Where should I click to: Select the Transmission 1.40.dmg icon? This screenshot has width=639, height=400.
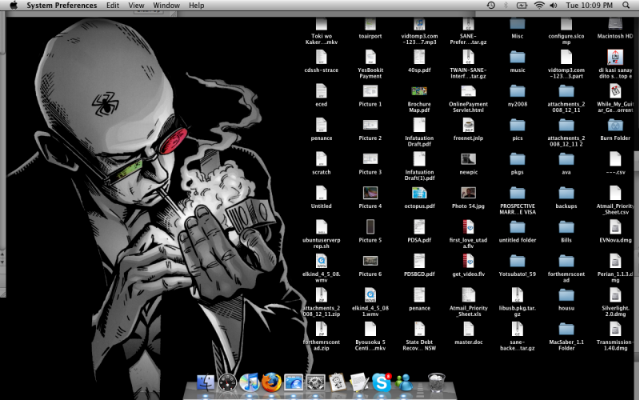click(x=615, y=329)
